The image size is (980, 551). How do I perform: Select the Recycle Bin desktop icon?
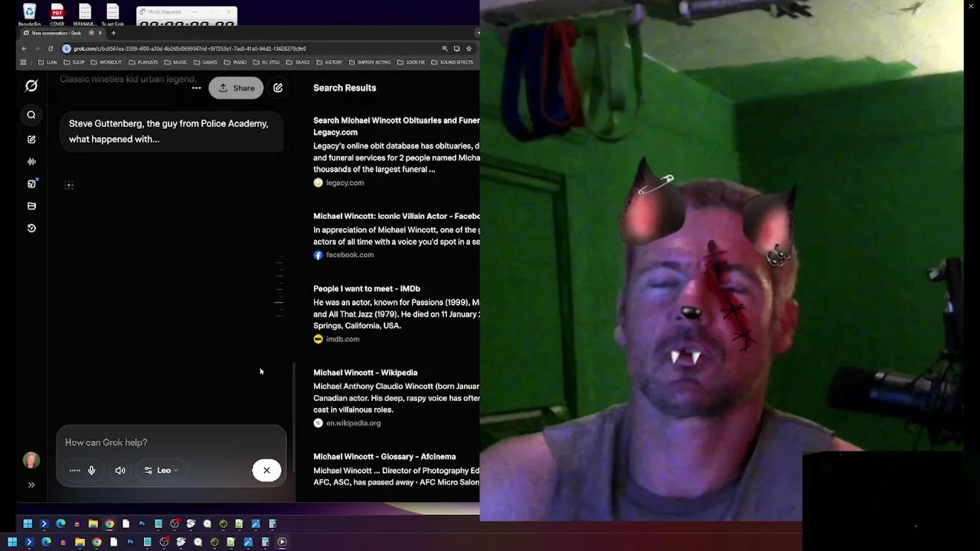tap(29, 15)
